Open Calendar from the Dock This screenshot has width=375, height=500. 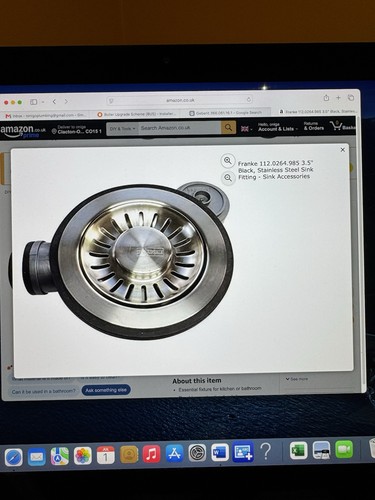tap(106, 455)
